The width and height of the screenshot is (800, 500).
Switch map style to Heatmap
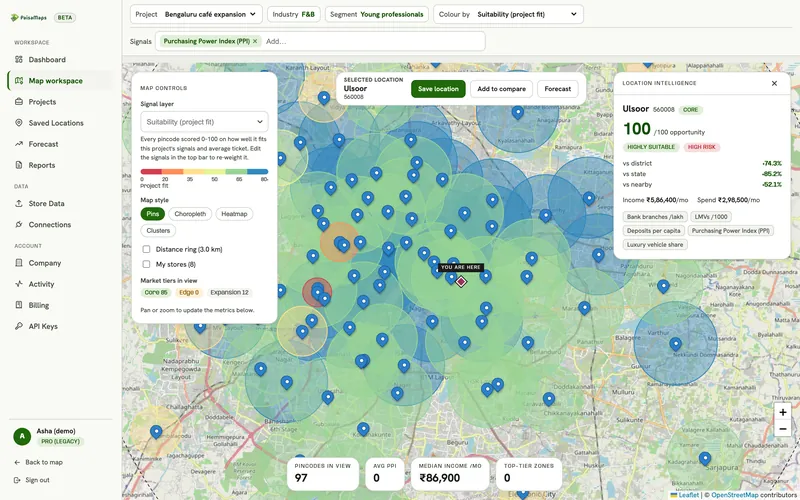pyautogui.click(x=234, y=214)
